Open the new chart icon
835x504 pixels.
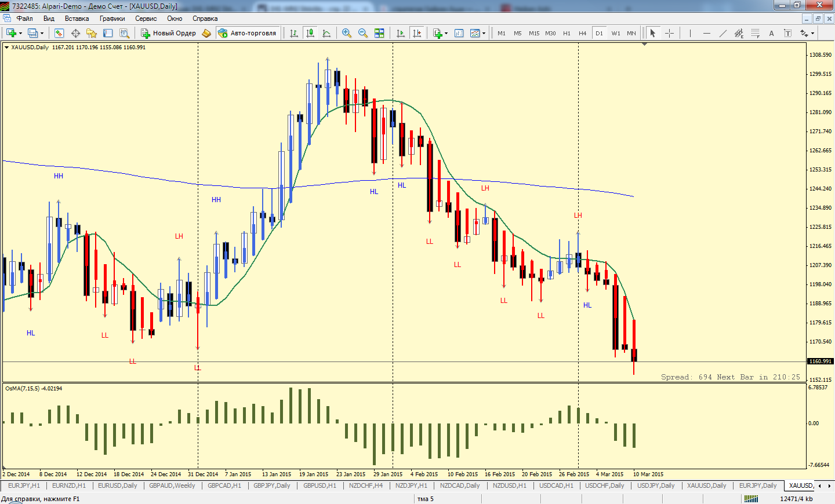(11, 33)
